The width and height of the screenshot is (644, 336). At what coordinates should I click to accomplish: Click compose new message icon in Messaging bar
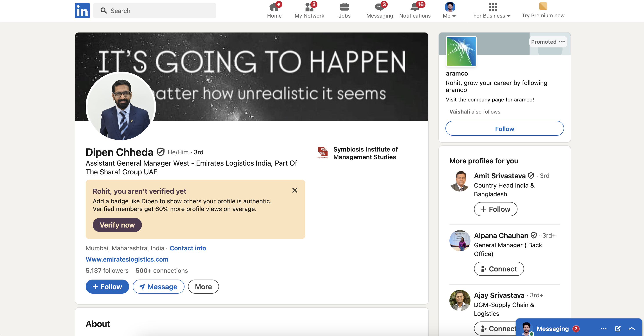pos(617,329)
